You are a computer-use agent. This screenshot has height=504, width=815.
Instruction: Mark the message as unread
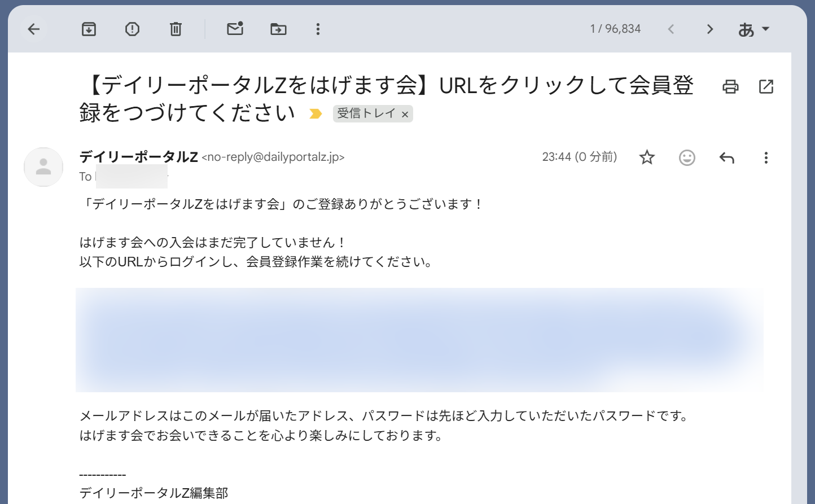click(x=235, y=29)
